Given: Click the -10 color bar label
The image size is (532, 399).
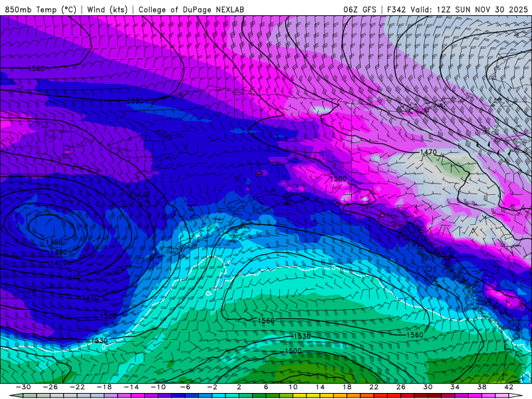Looking at the screenshot, I should tap(158, 387).
